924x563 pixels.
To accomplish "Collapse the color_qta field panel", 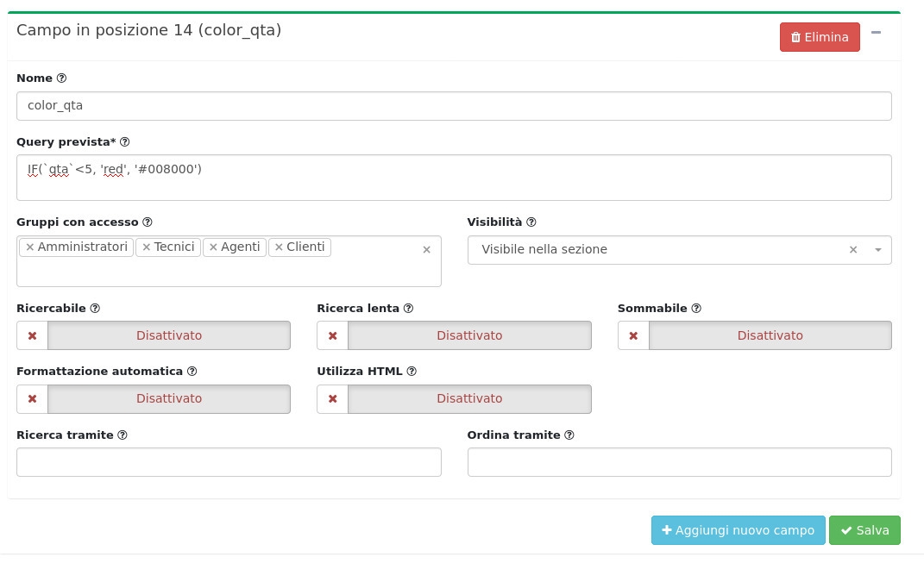I will [x=877, y=33].
